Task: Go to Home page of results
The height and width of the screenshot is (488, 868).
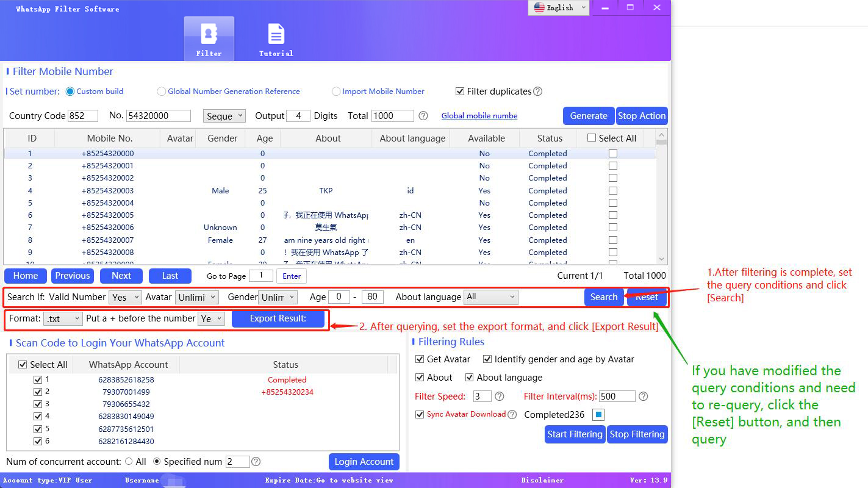Action: point(26,276)
